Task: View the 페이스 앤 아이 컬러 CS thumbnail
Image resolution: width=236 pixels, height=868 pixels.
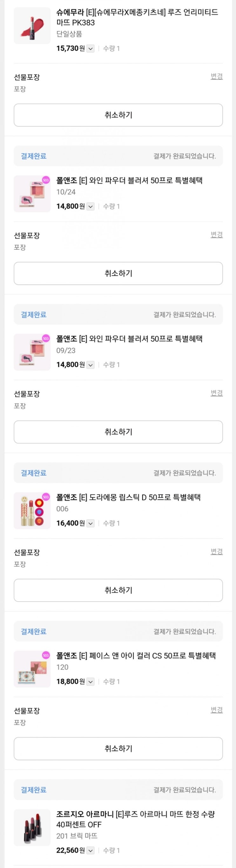Action: [32, 669]
